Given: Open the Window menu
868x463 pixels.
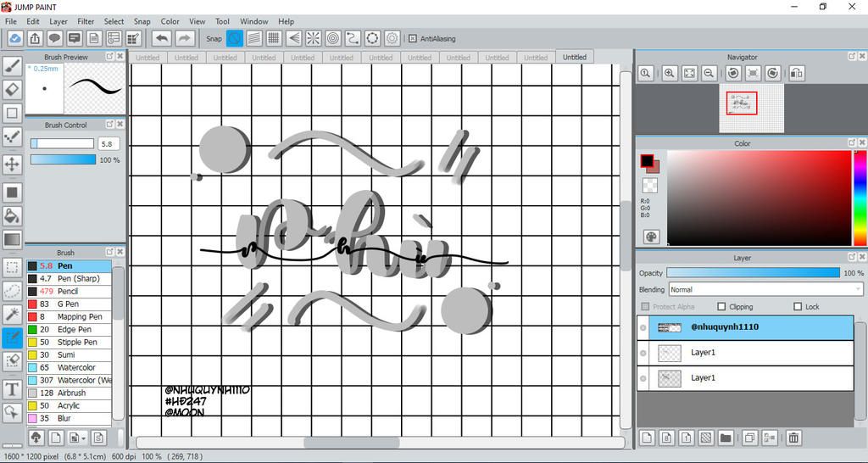Looking at the screenshot, I should click(x=254, y=21).
